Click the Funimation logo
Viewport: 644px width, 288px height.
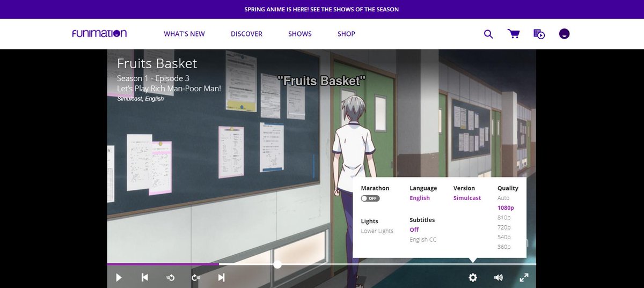(99, 33)
